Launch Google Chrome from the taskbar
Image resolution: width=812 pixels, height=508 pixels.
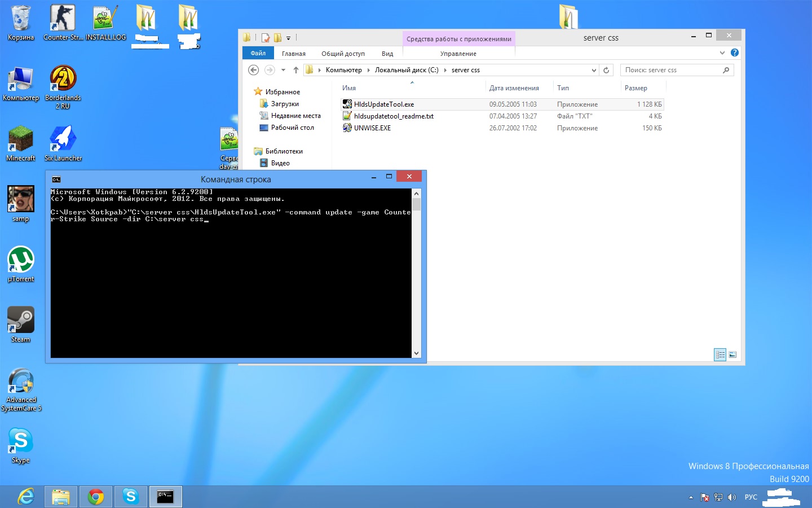point(96,497)
